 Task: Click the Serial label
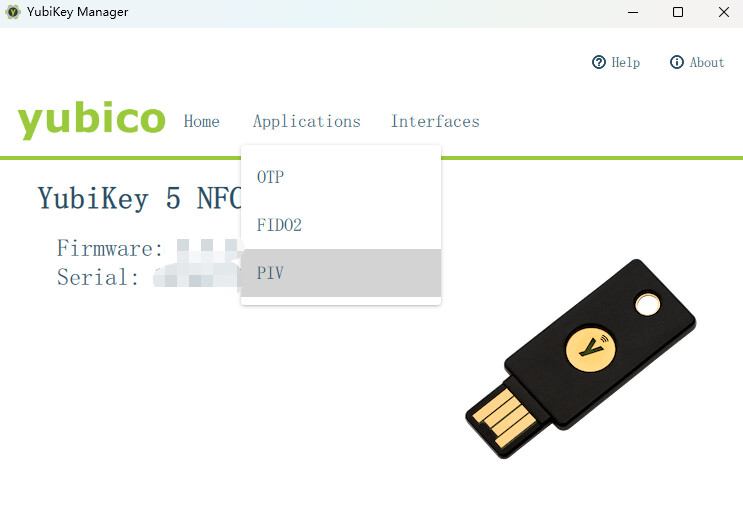pos(98,277)
